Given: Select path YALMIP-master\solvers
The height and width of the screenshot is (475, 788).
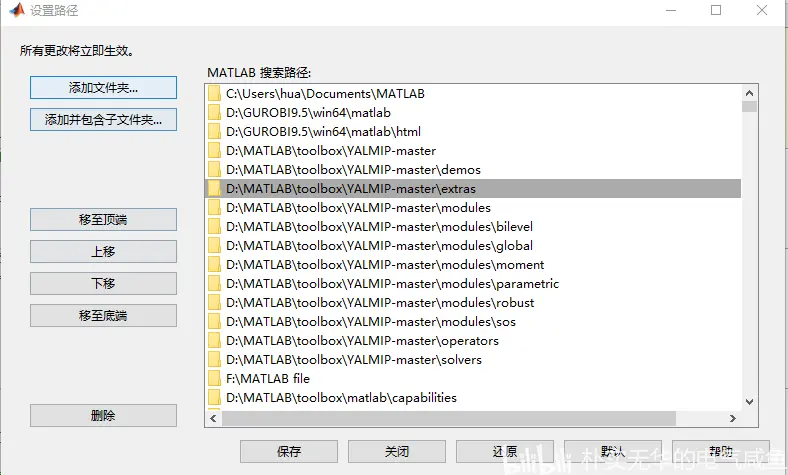Looking at the screenshot, I should [473, 359].
